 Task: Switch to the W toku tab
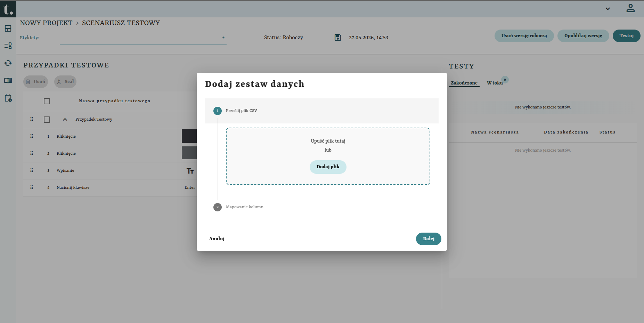(x=495, y=83)
